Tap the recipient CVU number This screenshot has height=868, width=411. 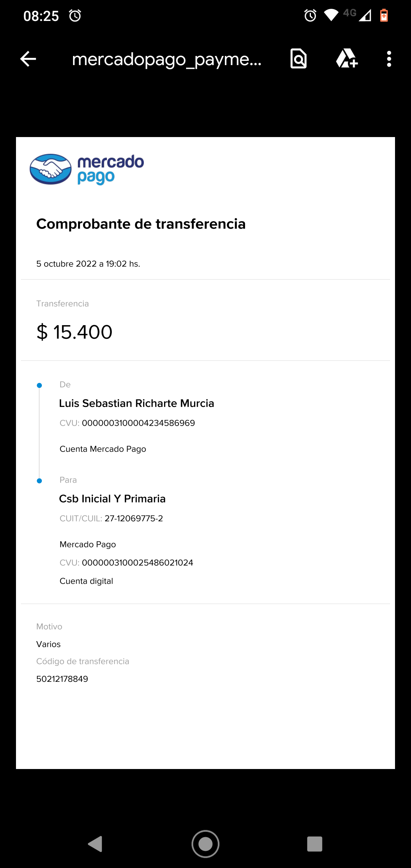pyautogui.click(x=137, y=563)
